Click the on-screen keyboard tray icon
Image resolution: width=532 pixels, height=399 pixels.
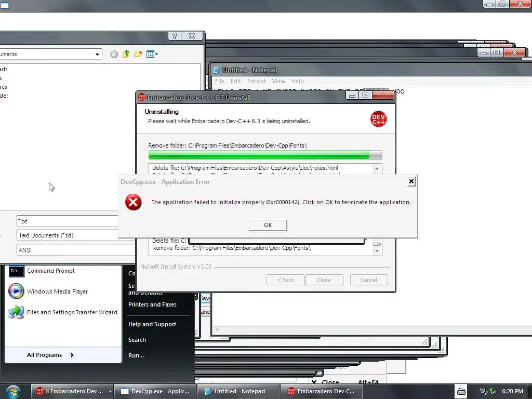(x=461, y=392)
